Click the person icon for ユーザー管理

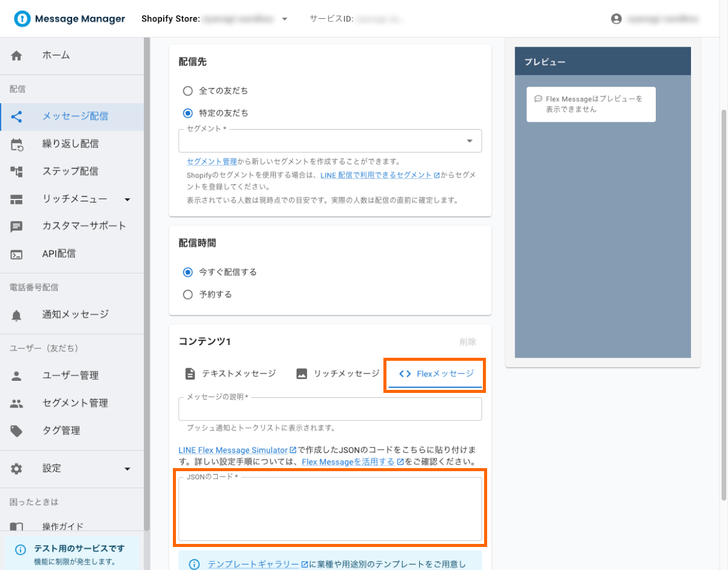coord(16,375)
